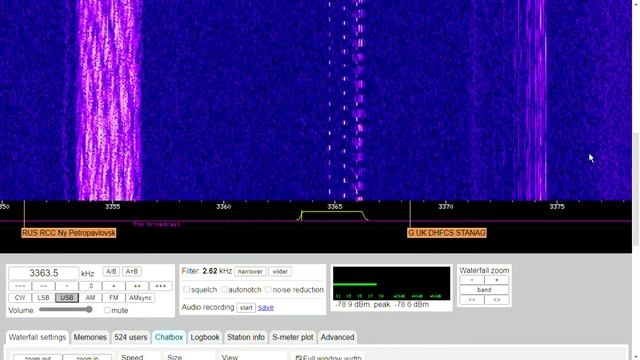Click the band zoom button
640x360 pixels.
point(484,290)
